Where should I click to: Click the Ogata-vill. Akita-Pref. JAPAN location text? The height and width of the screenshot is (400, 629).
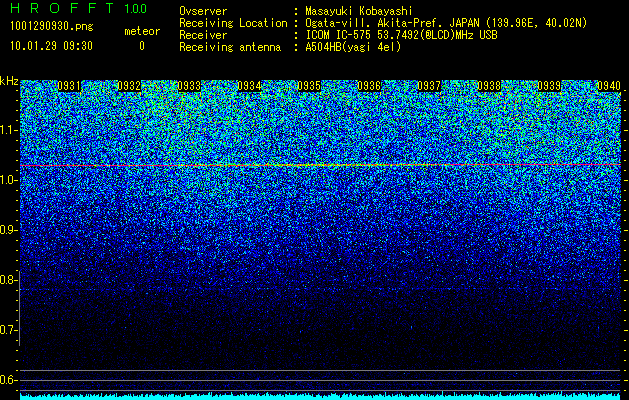click(x=392, y=23)
